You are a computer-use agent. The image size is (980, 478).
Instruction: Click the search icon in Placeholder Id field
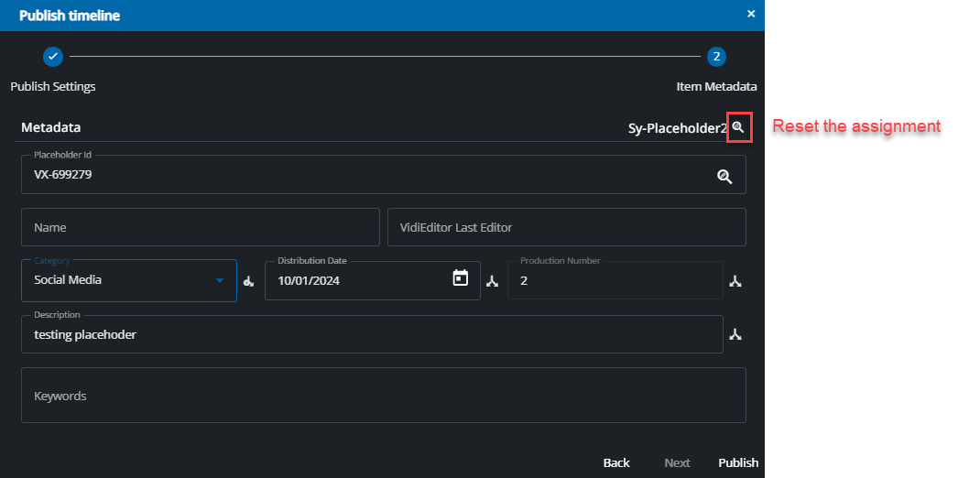pyautogui.click(x=724, y=177)
